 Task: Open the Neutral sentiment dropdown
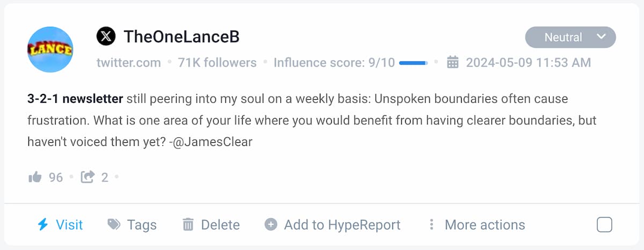pyautogui.click(x=563, y=38)
